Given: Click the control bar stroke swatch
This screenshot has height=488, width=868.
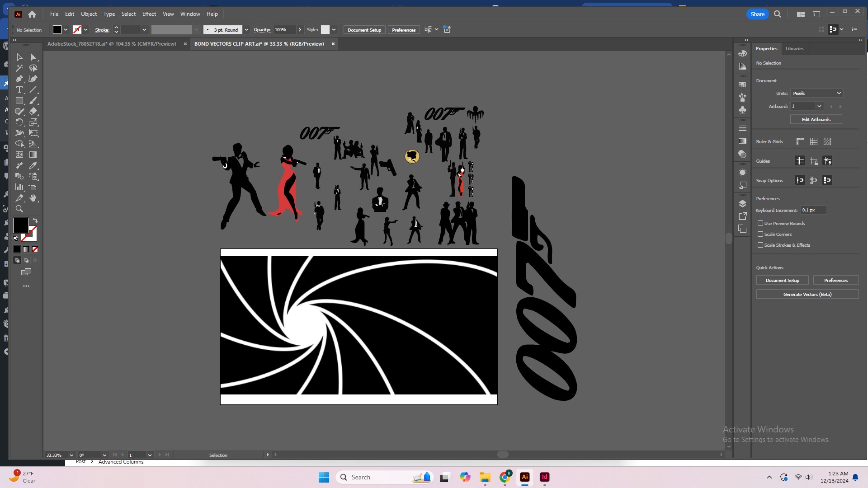Looking at the screenshot, I should coord(77,30).
